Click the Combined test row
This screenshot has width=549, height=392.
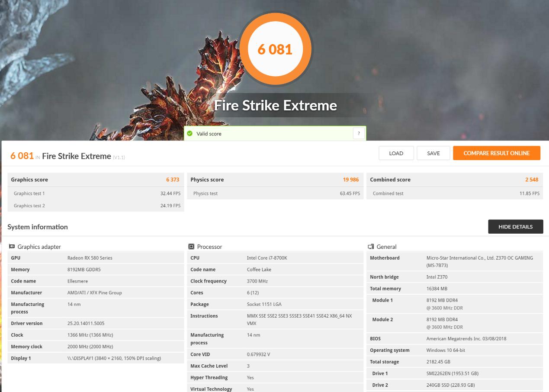tap(455, 193)
